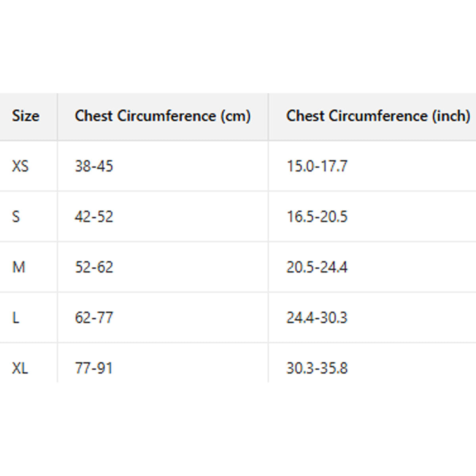Select the XL size cell

pyautogui.click(x=20, y=368)
